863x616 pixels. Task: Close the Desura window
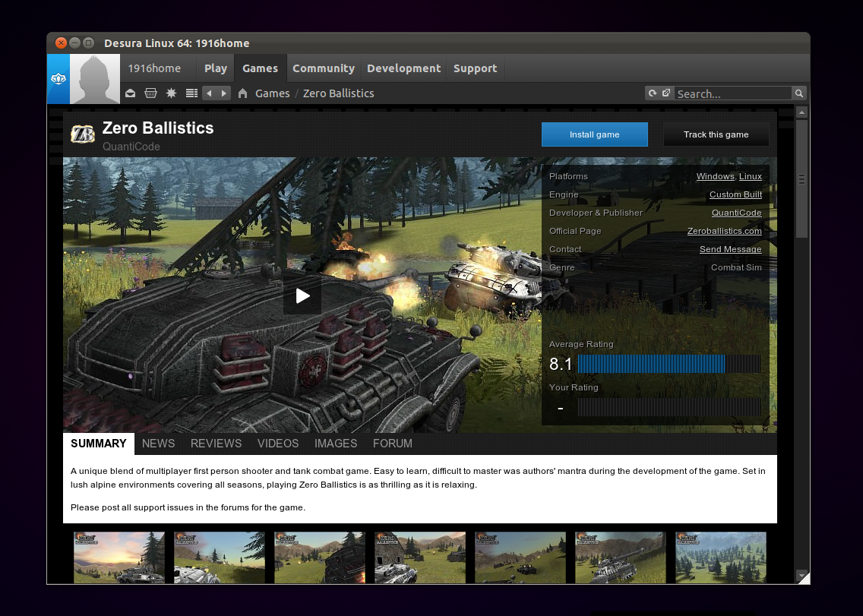point(61,43)
